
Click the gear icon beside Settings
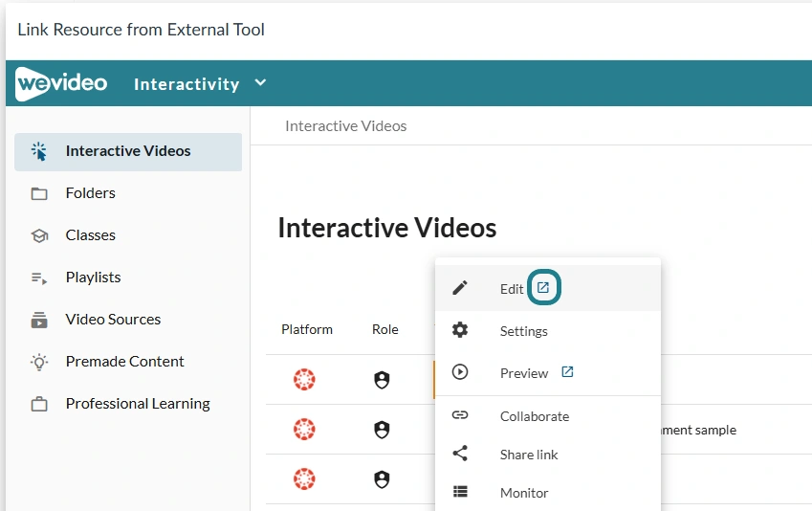[460, 329]
